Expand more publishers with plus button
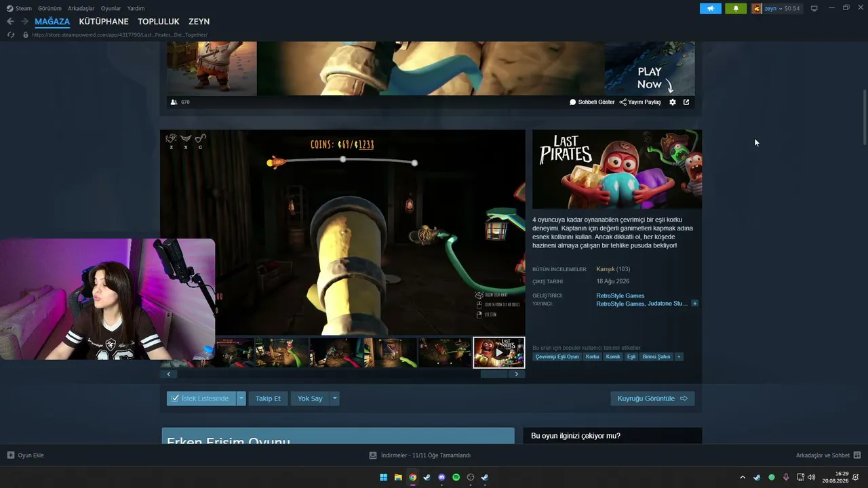 (694, 304)
